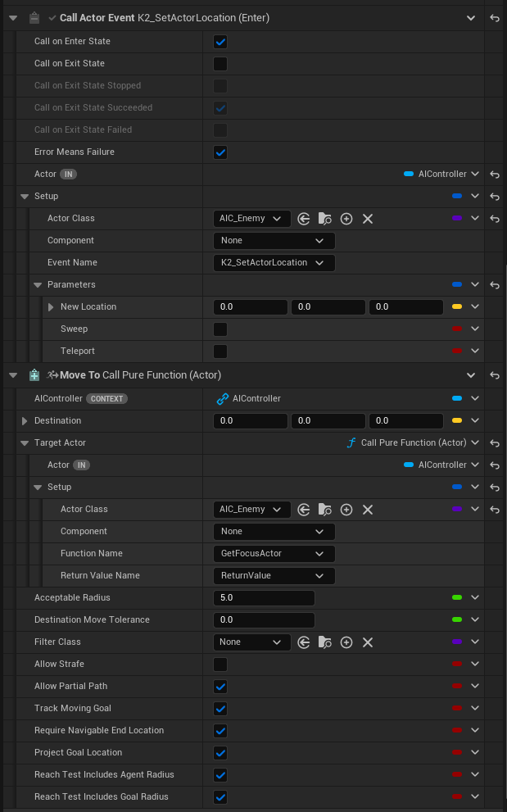
Task: Use selected asset for Target Actor's Actor Class
Action: click(x=304, y=510)
